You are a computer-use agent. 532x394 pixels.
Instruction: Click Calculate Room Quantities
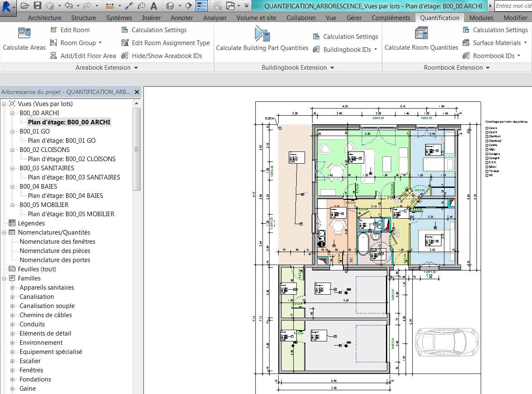pyautogui.click(x=421, y=40)
